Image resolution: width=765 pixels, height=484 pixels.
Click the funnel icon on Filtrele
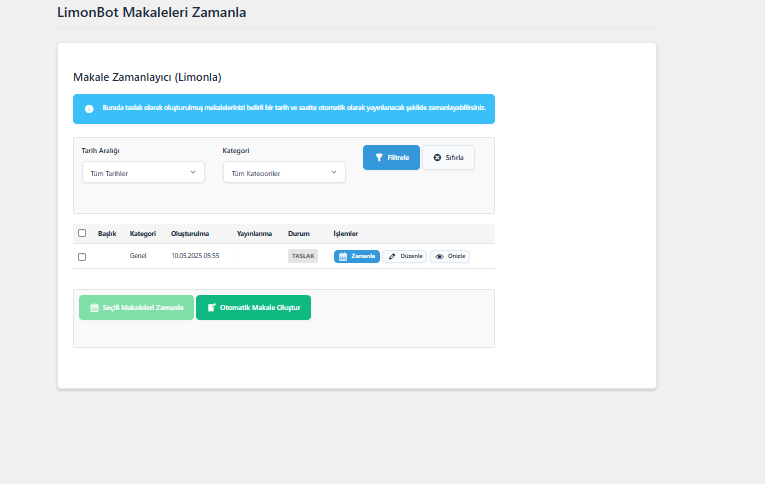pyautogui.click(x=379, y=158)
